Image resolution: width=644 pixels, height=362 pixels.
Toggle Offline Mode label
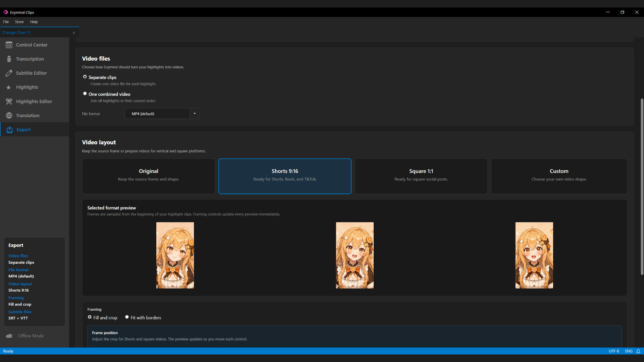[x=31, y=336]
